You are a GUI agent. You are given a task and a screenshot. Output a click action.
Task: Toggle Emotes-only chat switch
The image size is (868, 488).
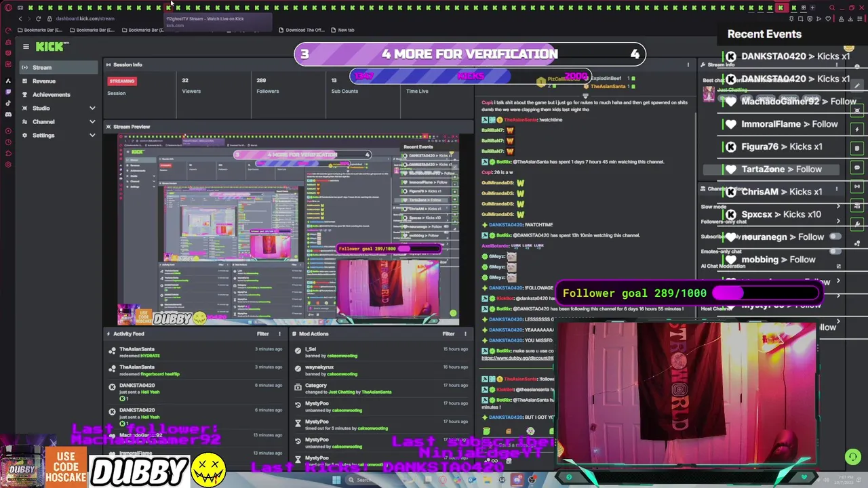(x=835, y=251)
